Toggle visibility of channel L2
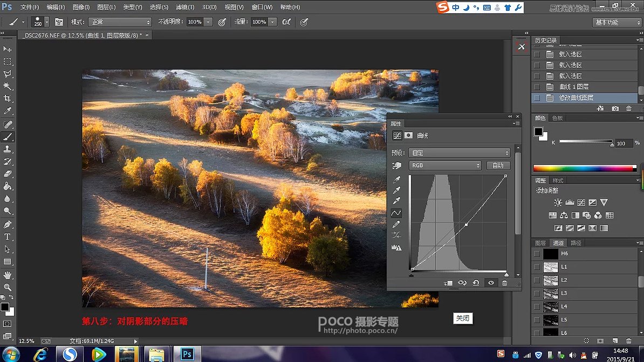The height and width of the screenshot is (362, 644). pos(537,280)
